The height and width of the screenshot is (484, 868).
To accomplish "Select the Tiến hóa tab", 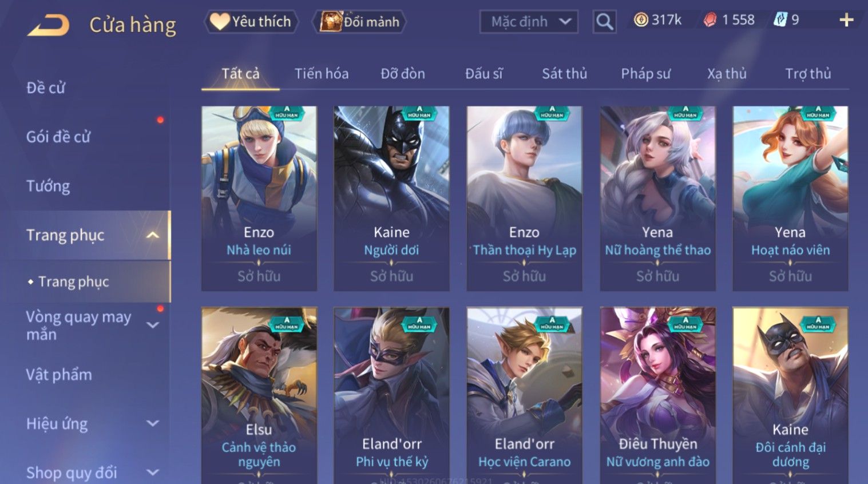I will click(322, 74).
